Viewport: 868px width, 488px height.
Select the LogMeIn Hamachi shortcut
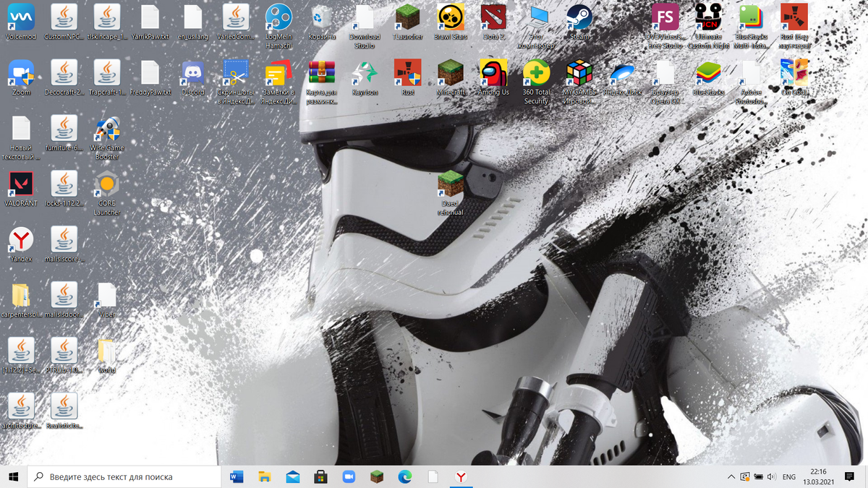[278, 26]
